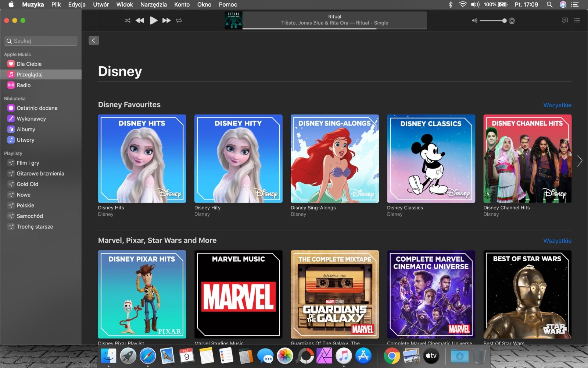Open Marvel Music playlist cover
Screen dimensions: 588x368
tap(239, 294)
